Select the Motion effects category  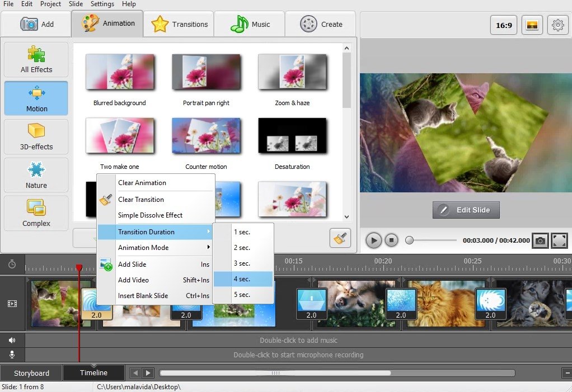(36, 98)
